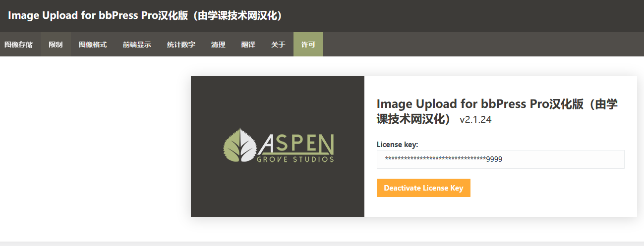Click the Aspen leaf logo icon
This screenshot has width=644, height=246.
click(240, 147)
